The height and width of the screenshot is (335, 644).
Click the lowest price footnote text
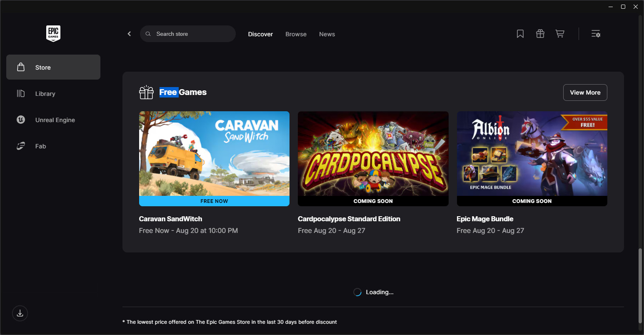[230, 322]
